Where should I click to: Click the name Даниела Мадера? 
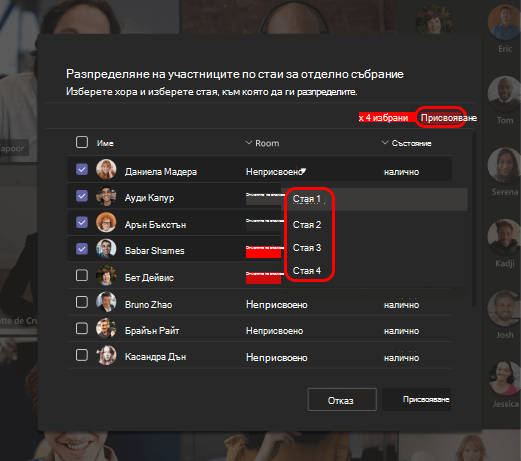(161, 172)
